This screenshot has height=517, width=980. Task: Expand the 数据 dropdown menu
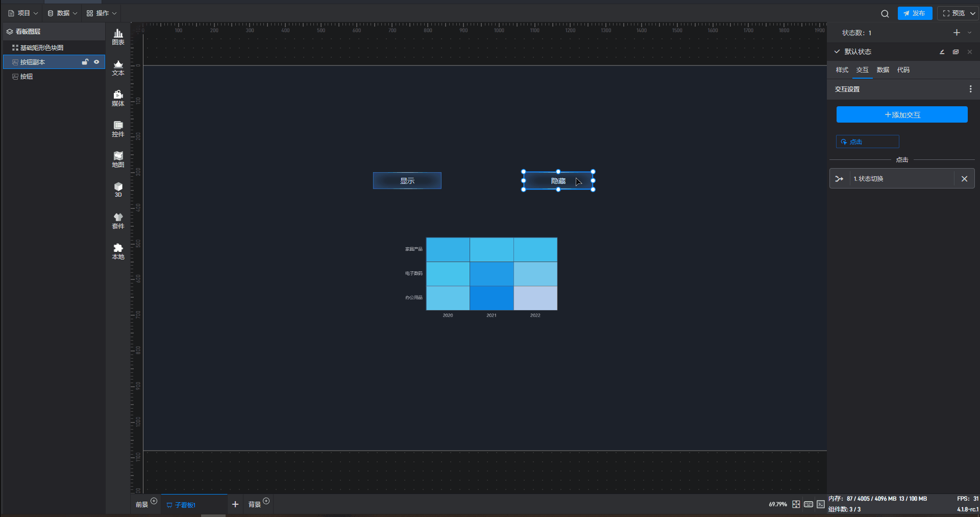pos(62,13)
